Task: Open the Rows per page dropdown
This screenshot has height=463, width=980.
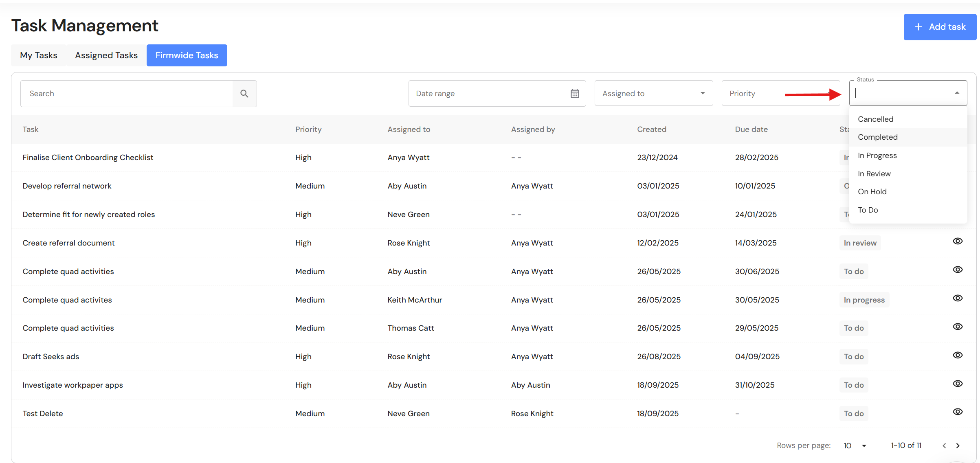Action: (864, 446)
